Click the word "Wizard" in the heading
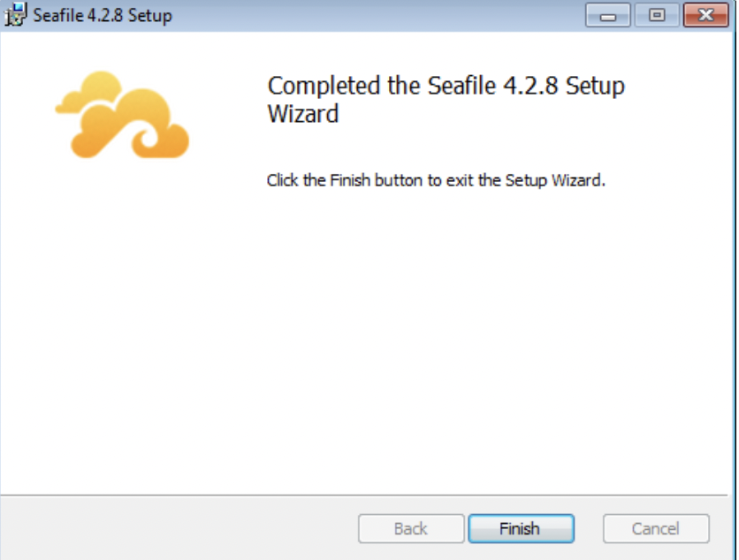 pyautogui.click(x=303, y=114)
